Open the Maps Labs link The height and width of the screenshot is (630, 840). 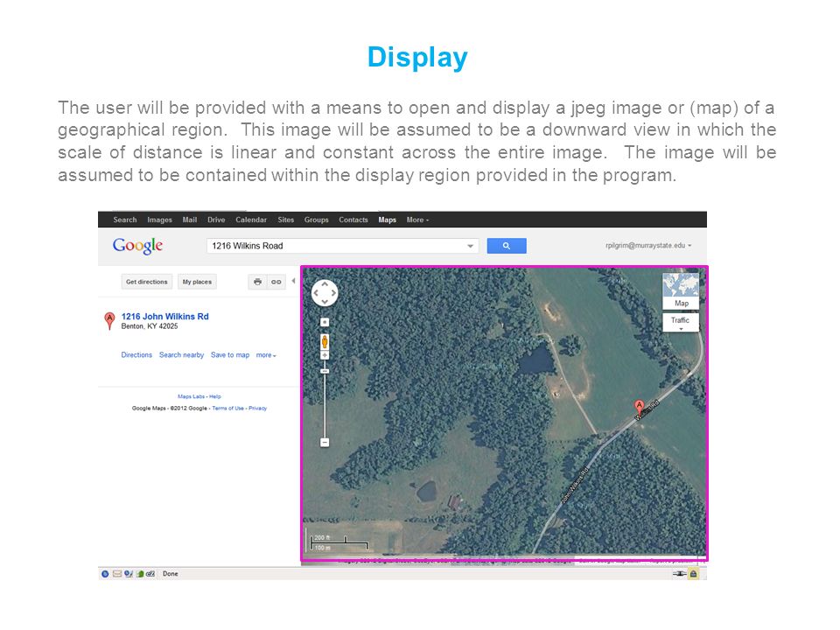192,396
